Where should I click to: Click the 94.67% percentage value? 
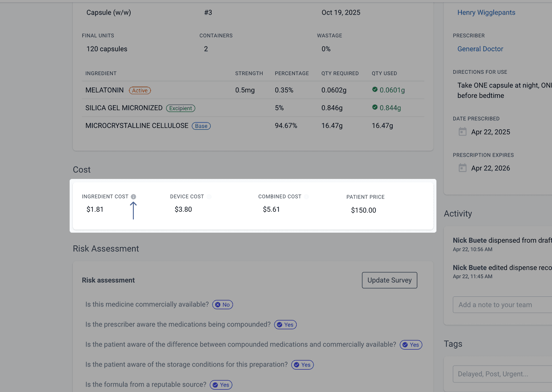point(286,126)
